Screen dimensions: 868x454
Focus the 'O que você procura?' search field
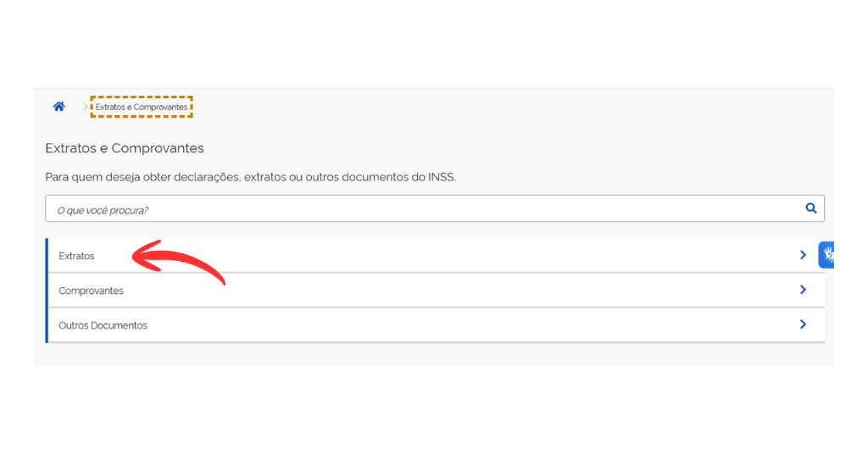(x=424, y=209)
